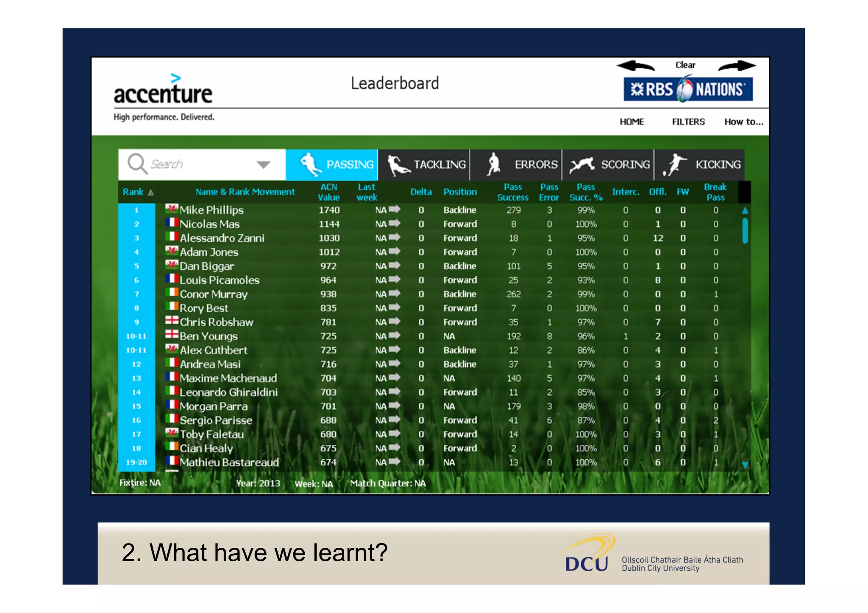Click into the Search input field

pos(191,164)
